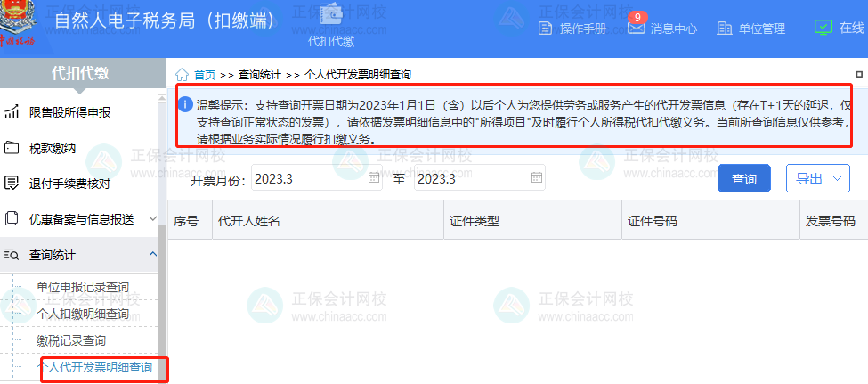Click the home icon beside 首页
This screenshot has height=384, width=868.
point(183,74)
